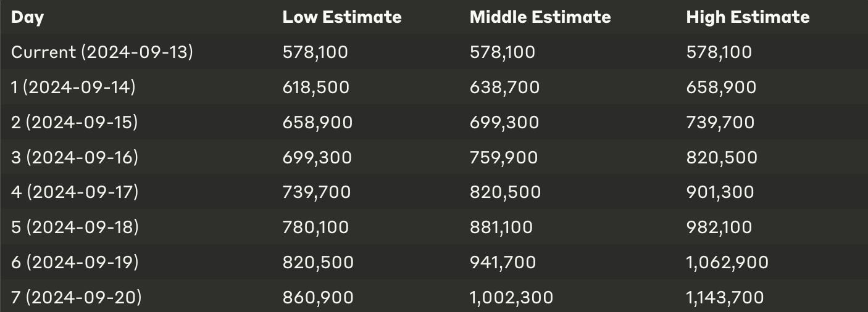Viewport: 868px width, 312px height.
Task: Select the 7 (2024-09-20) row label
Action: click(76, 298)
